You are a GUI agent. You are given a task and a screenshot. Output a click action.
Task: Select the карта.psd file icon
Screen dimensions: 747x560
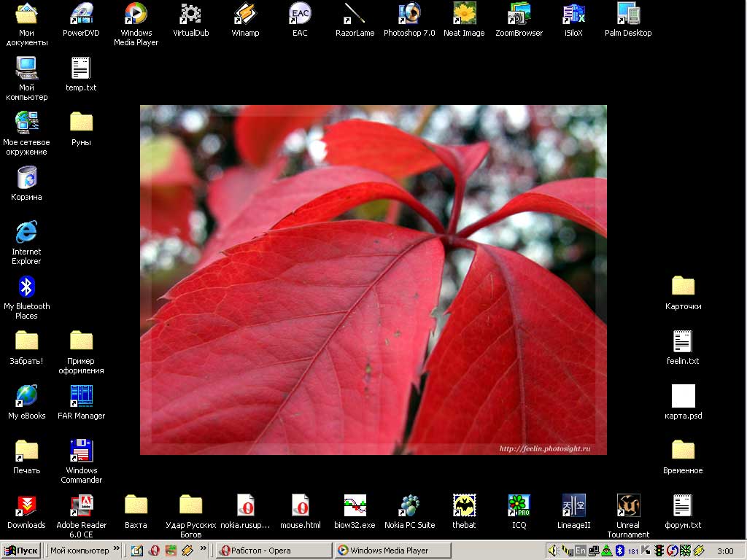683,397
